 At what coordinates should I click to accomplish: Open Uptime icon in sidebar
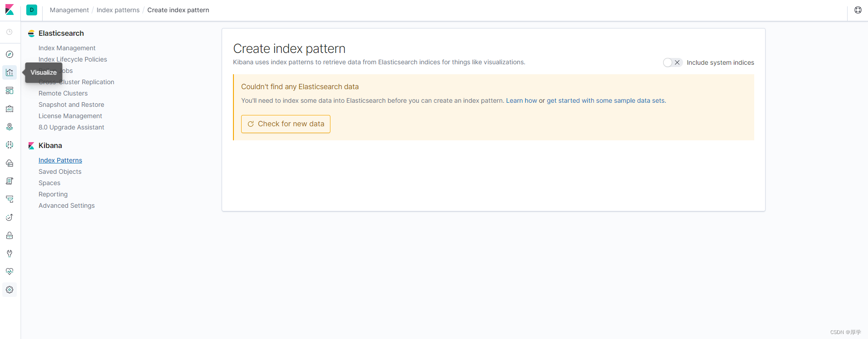point(10,217)
